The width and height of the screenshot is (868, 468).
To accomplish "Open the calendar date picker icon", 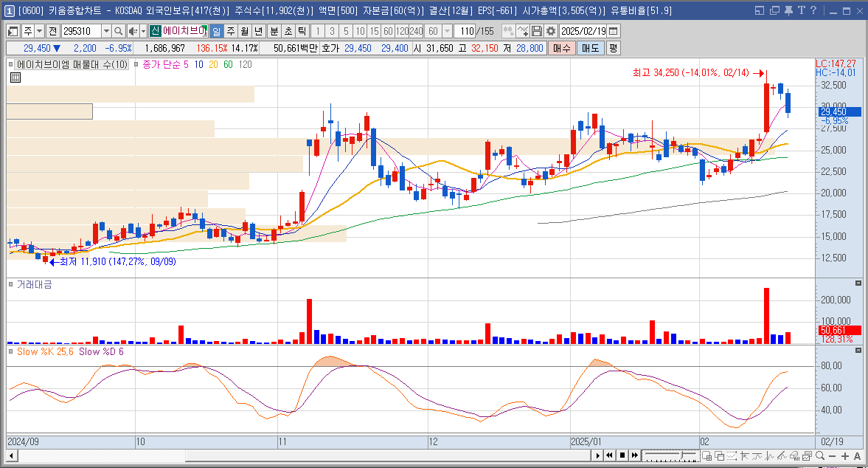I will (614, 31).
